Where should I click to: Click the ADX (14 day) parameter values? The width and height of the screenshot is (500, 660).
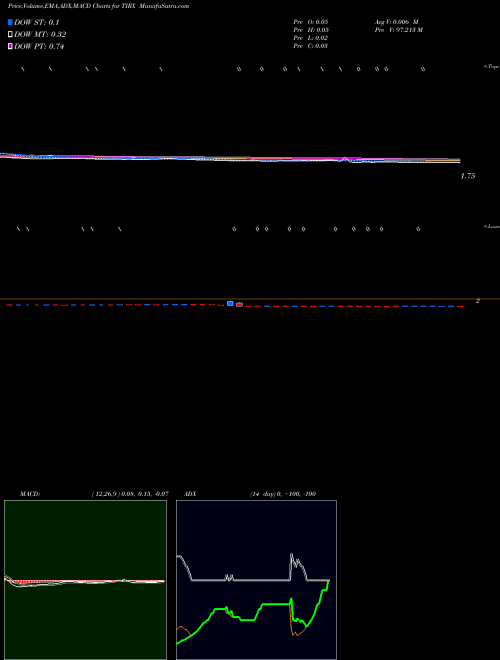click(x=283, y=494)
